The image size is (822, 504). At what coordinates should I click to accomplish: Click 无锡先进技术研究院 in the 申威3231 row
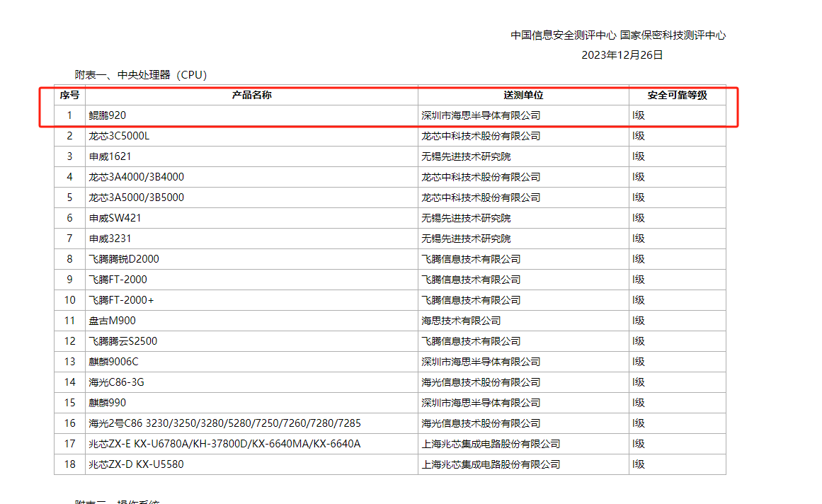click(466, 239)
